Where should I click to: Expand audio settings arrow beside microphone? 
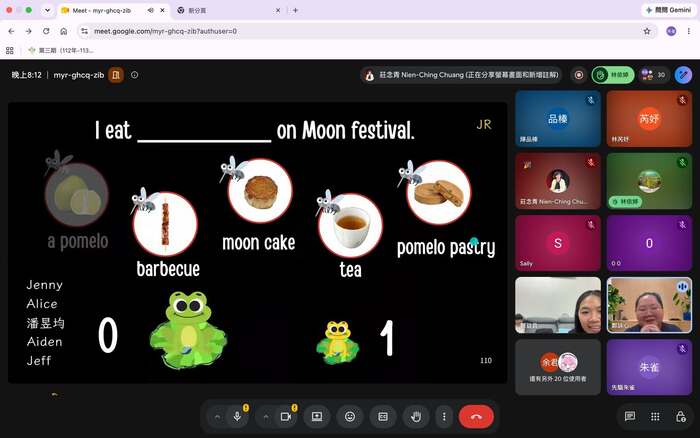tap(217, 417)
